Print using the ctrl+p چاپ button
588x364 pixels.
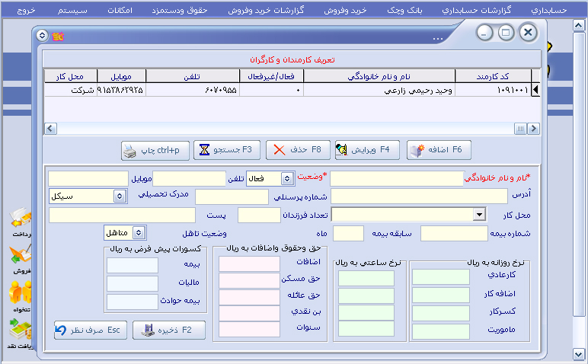pyautogui.click(x=155, y=150)
